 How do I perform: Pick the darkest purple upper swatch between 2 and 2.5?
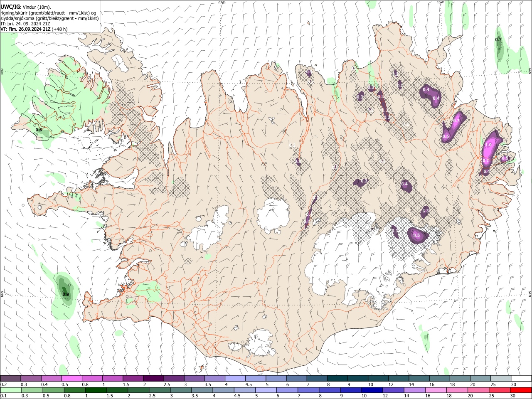coord(153,379)
